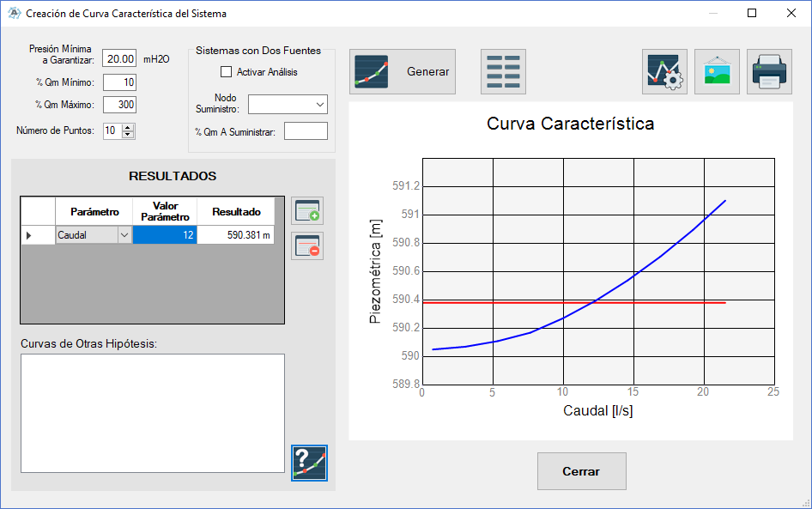This screenshot has width=812, height=509.
Task: Add a new results row icon
Action: tap(307, 211)
